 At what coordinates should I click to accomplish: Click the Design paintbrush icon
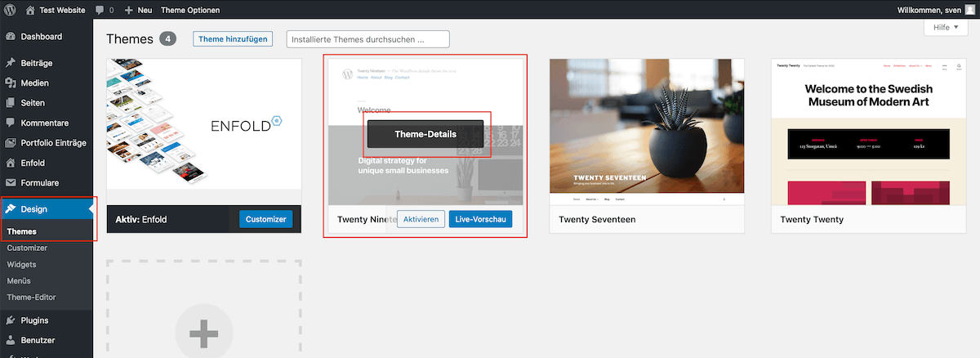click(x=11, y=209)
